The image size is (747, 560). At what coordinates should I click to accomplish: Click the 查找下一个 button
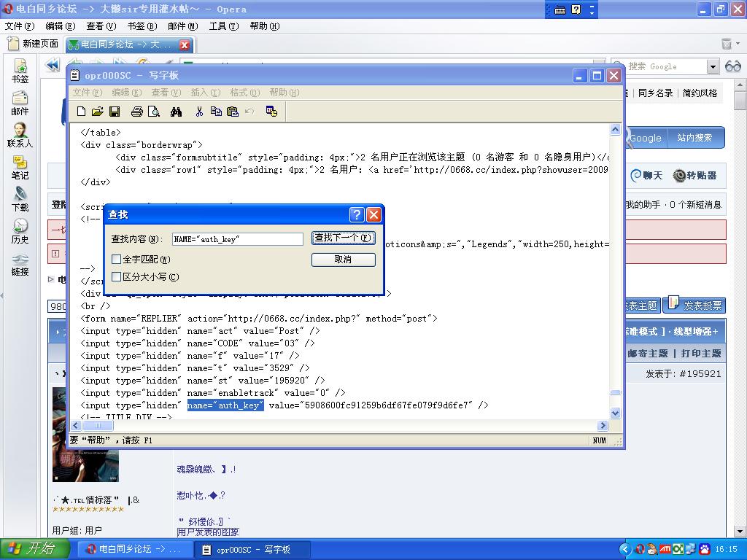343,238
